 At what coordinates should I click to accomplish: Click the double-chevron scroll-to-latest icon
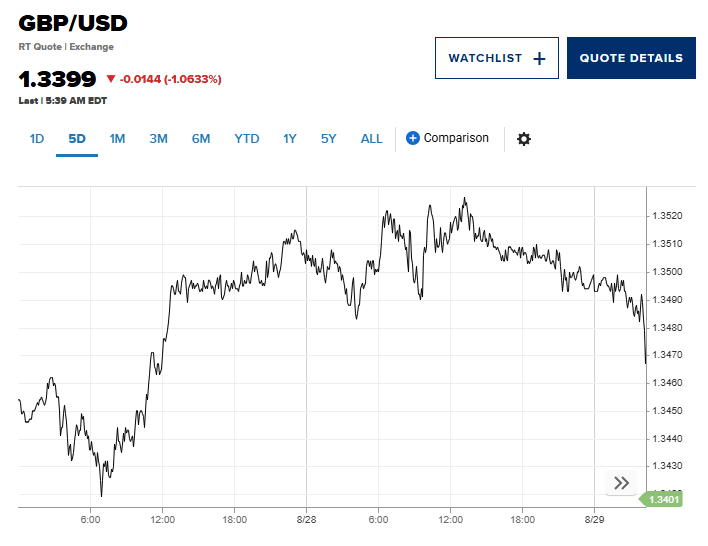621,483
